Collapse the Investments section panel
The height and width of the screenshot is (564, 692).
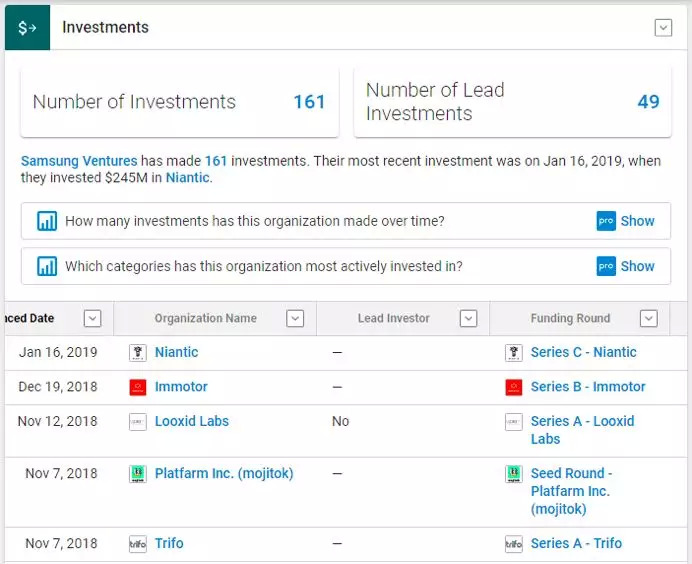[663, 28]
